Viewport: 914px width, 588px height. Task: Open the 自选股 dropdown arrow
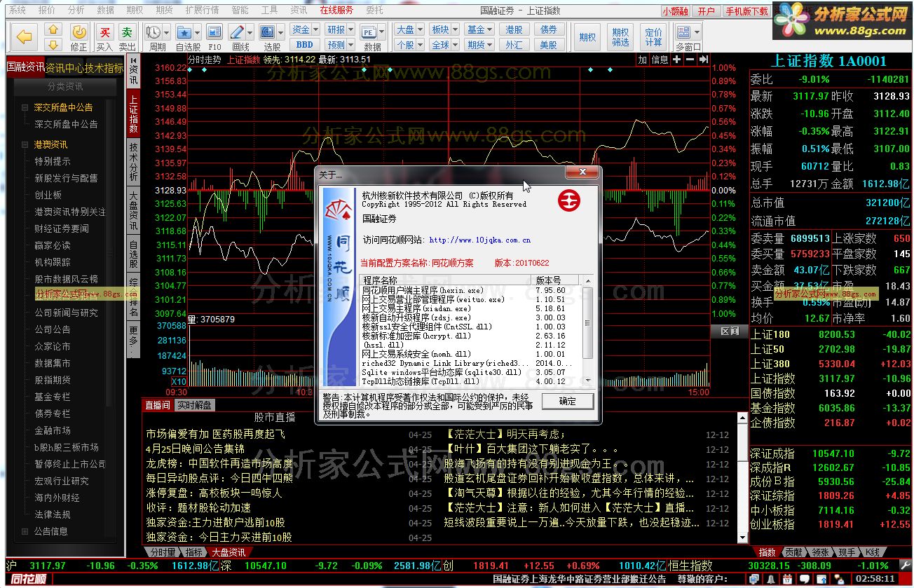pos(197,32)
